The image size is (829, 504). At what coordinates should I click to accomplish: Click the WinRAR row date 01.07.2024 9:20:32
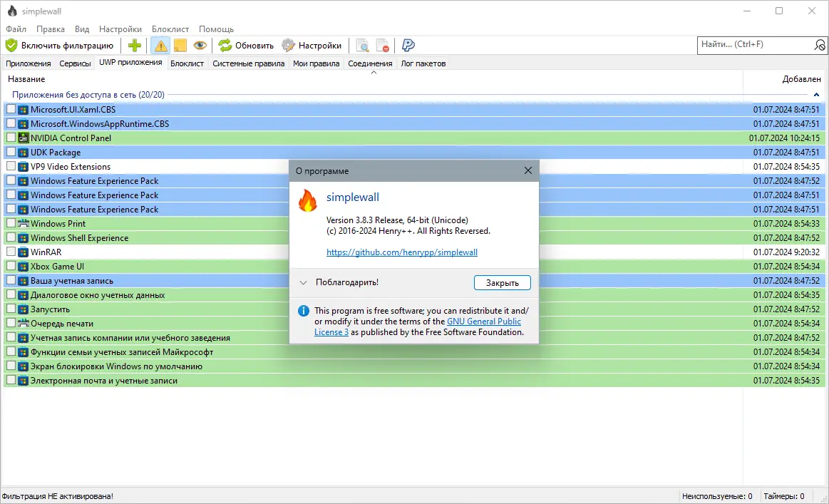pyautogui.click(x=786, y=252)
